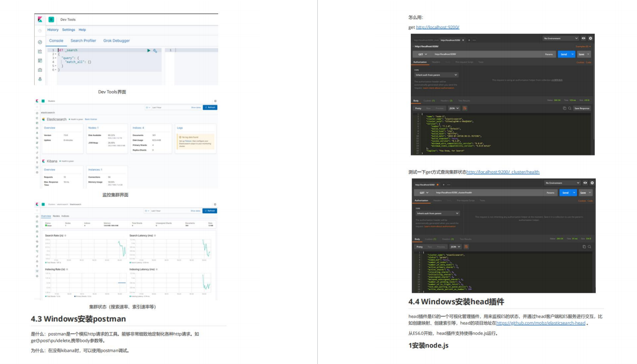
Task: Click the 4.3 Windows安装postman heading
Action: (79, 318)
